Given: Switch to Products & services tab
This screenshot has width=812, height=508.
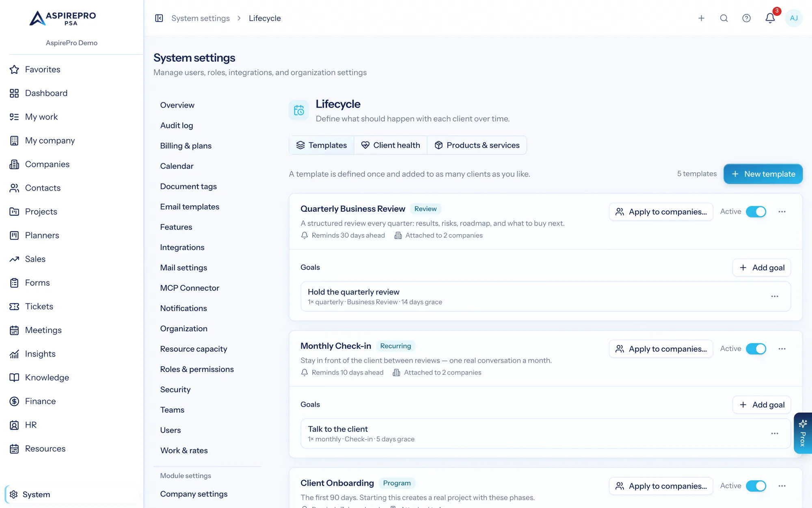Looking at the screenshot, I should pyautogui.click(x=477, y=145).
